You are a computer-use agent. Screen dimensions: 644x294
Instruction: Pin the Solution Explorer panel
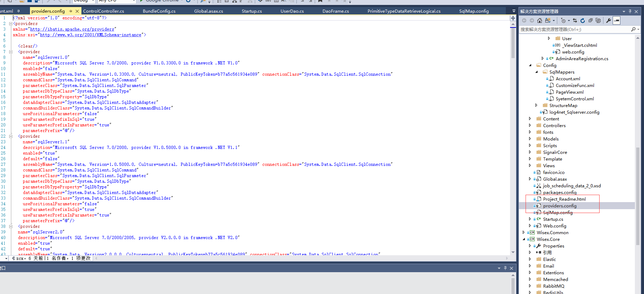pos(630,11)
